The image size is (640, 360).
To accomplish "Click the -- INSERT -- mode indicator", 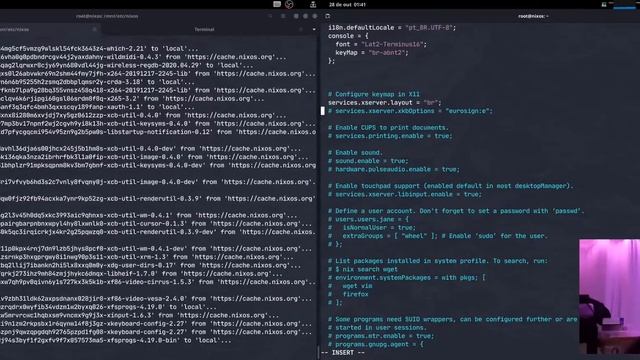I will (x=343, y=353).
